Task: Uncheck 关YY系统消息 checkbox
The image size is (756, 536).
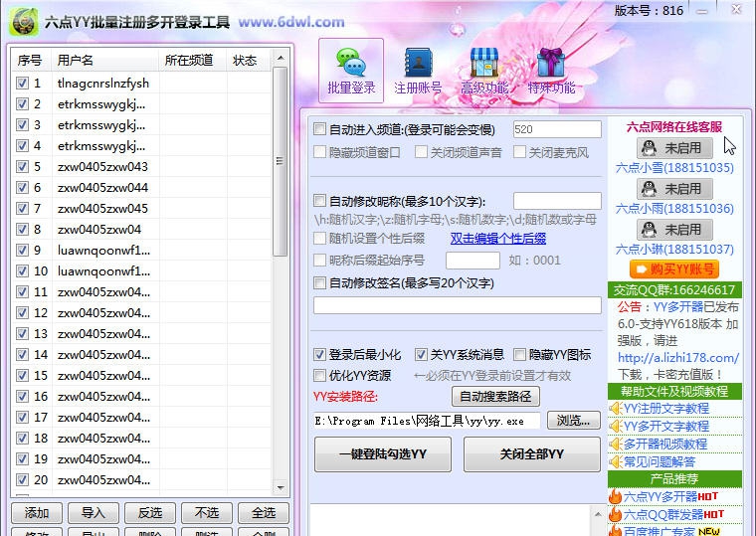Action: click(x=421, y=355)
